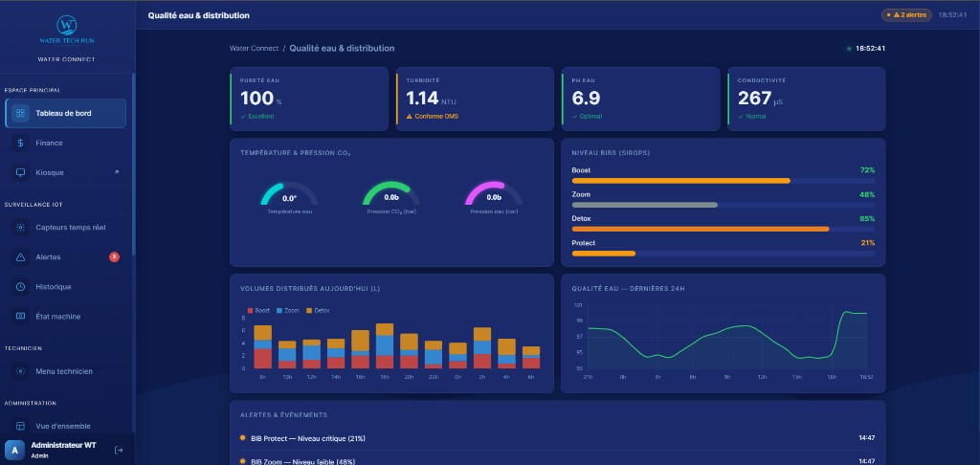Open Kiosque external link arrow
The height and width of the screenshot is (465, 980).
click(x=116, y=172)
